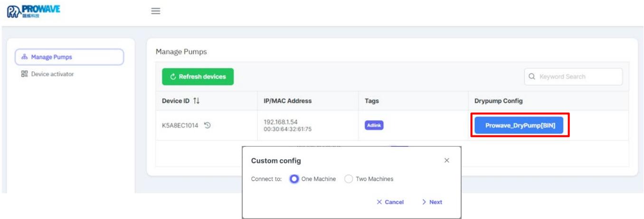This screenshot has height=219, width=644.
Task: Click the Refresh devices button
Action: point(198,77)
